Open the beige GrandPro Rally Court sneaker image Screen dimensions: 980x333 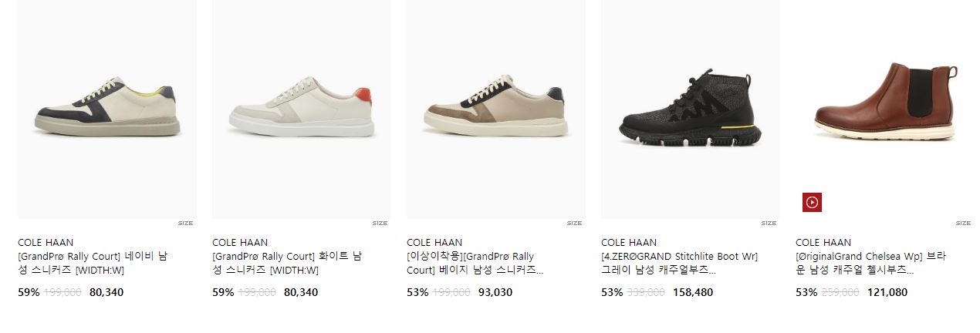(x=496, y=109)
